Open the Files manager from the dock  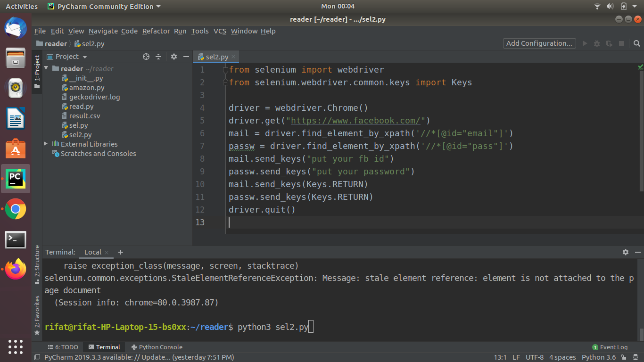click(16, 58)
